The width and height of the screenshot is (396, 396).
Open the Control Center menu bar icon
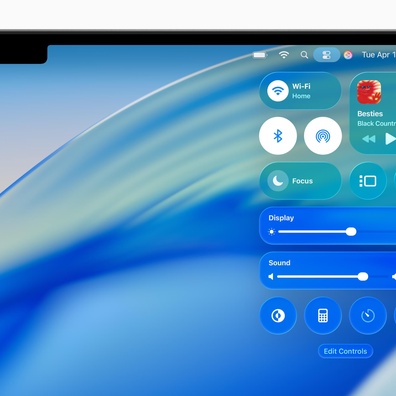click(x=327, y=55)
